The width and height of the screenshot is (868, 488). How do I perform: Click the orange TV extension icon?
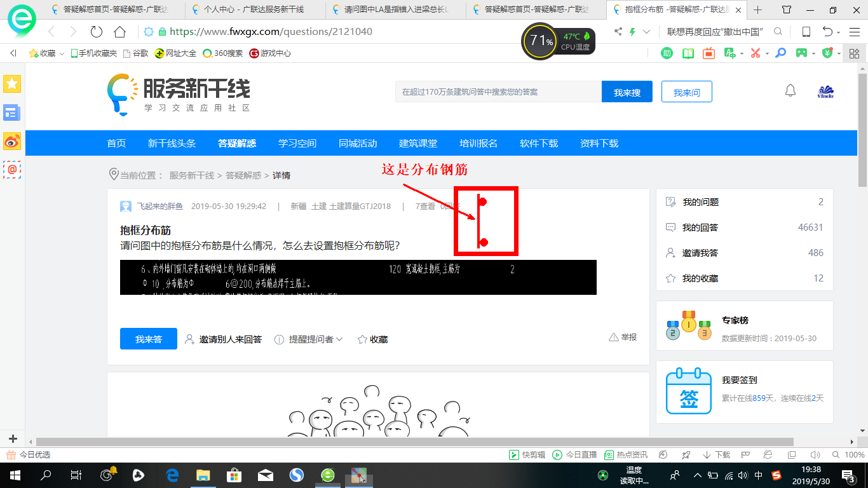pyautogui.click(x=709, y=53)
